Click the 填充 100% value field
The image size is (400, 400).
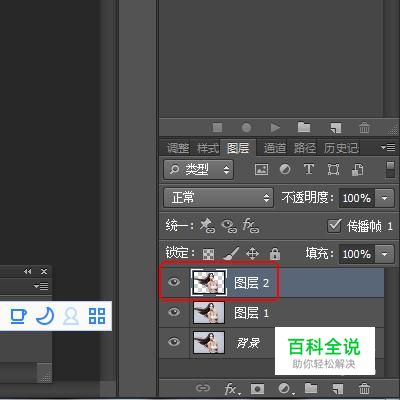pos(357,254)
